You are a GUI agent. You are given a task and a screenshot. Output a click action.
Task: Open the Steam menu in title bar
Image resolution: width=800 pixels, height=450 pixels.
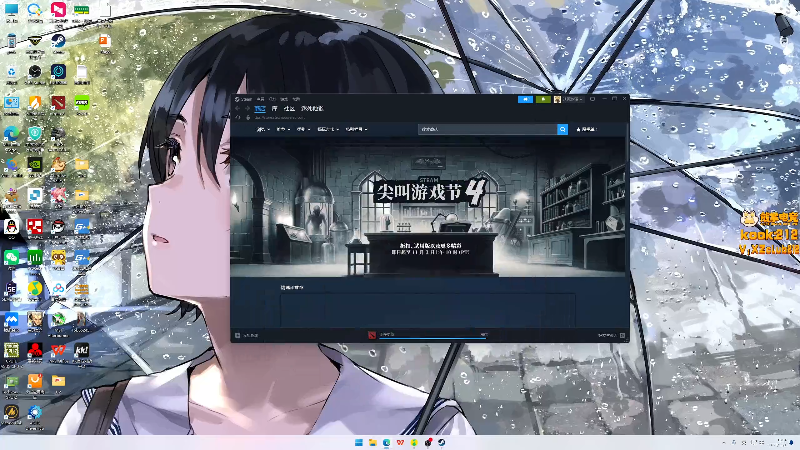(x=243, y=99)
